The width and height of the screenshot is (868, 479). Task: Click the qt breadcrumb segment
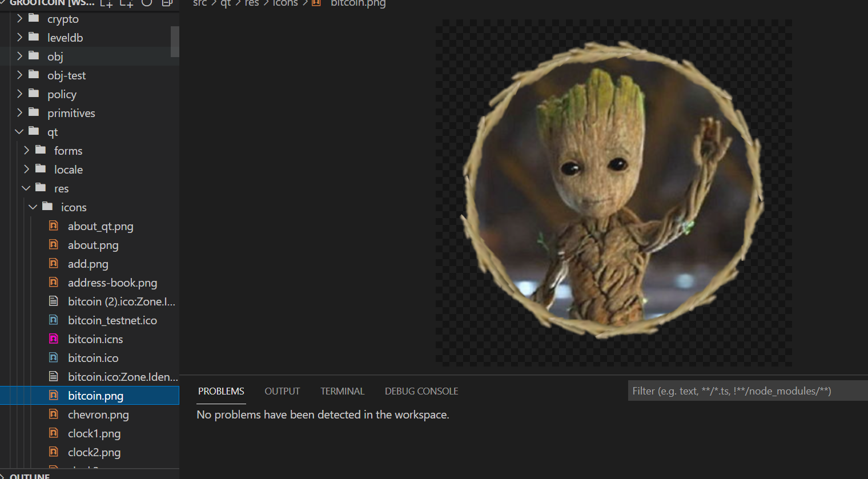click(x=226, y=3)
